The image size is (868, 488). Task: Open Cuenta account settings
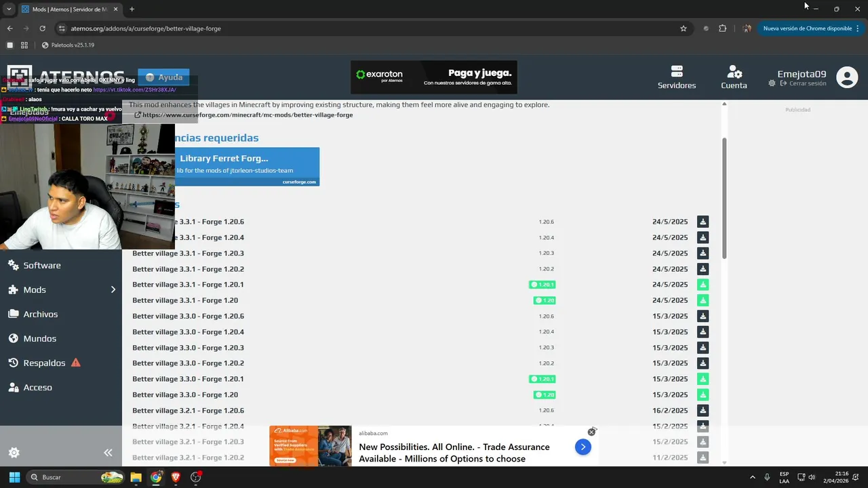click(x=734, y=77)
